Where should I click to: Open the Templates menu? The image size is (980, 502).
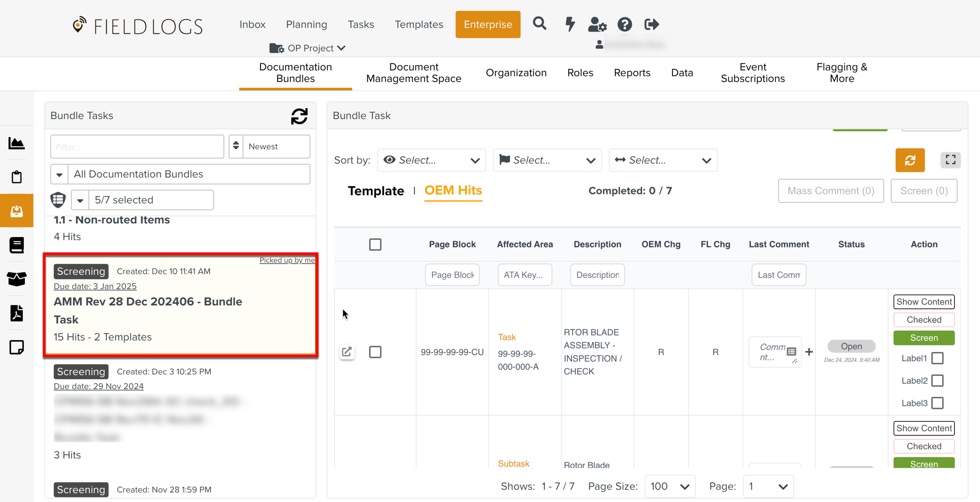419,24
